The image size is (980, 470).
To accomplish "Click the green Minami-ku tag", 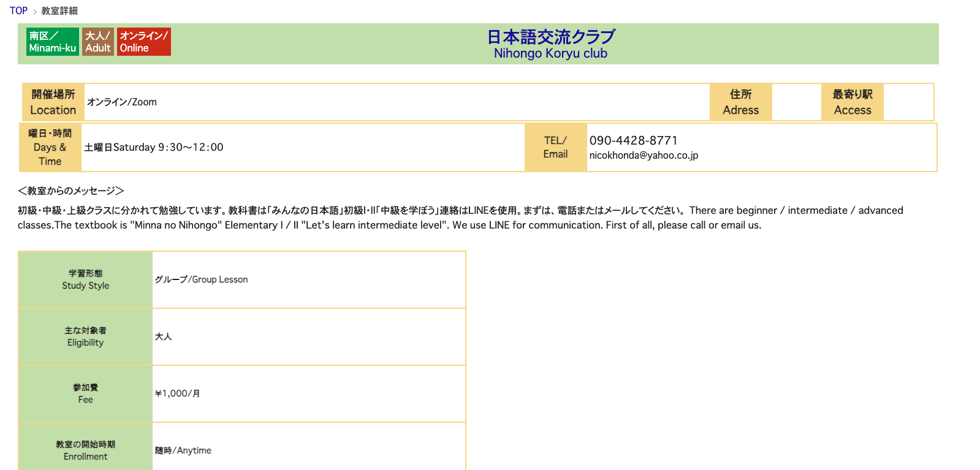I will tap(53, 42).
